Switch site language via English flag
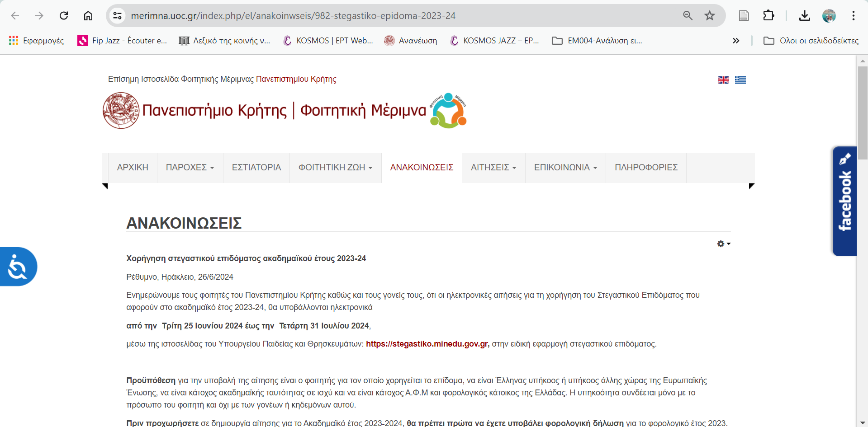The image size is (868, 427). (723, 80)
